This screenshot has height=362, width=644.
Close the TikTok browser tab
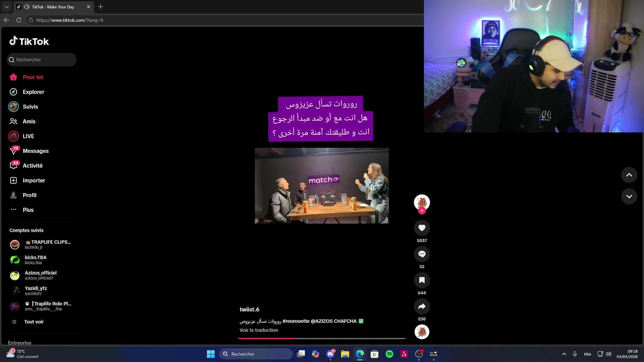point(89,7)
